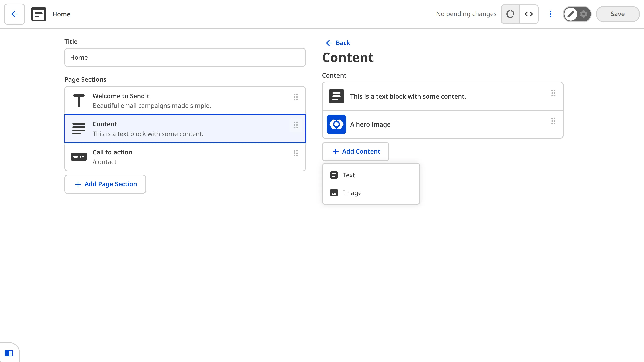Click the Add Content button
644x362 pixels.
coord(355,151)
